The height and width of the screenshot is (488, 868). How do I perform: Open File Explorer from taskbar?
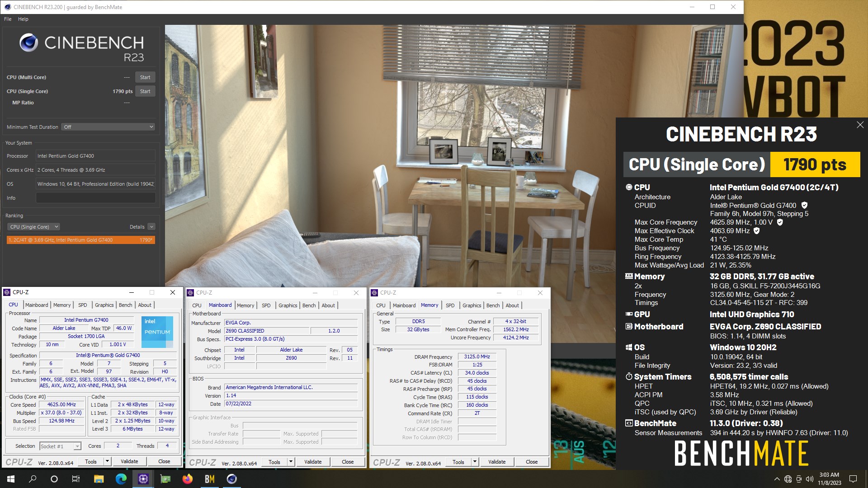pyautogui.click(x=99, y=479)
